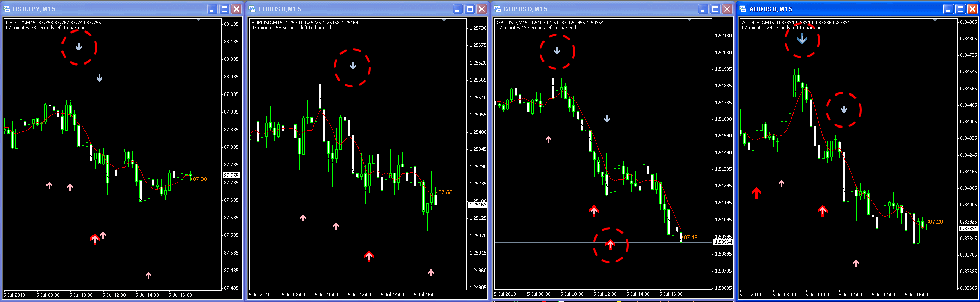This screenshot has width=980, height=302.
Task: Maximize the AUDUSD,M15 chart window
Action: pos(960,9)
